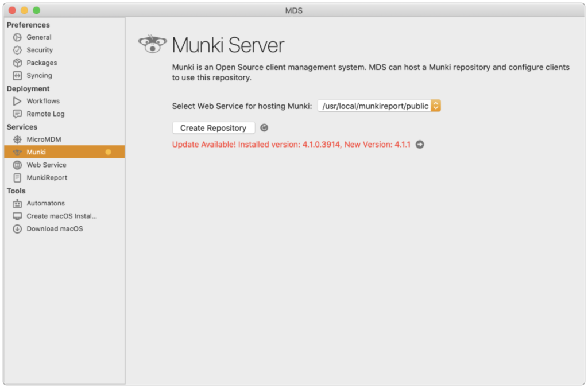Screen dimensions: 588x388
Task: Click the Download macOS arrow icon
Action: tap(17, 228)
